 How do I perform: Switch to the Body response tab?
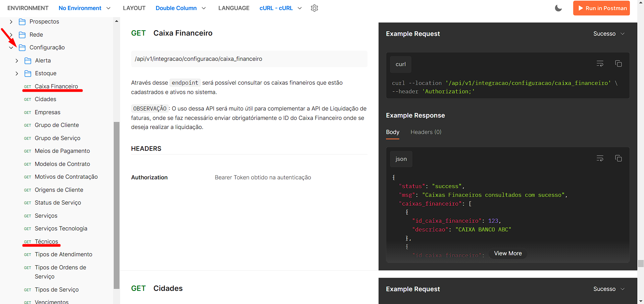click(393, 132)
